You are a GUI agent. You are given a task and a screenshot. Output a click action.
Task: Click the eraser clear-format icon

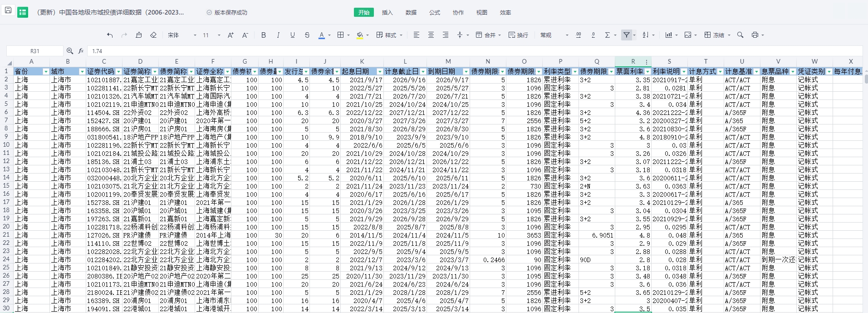coord(153,35)
